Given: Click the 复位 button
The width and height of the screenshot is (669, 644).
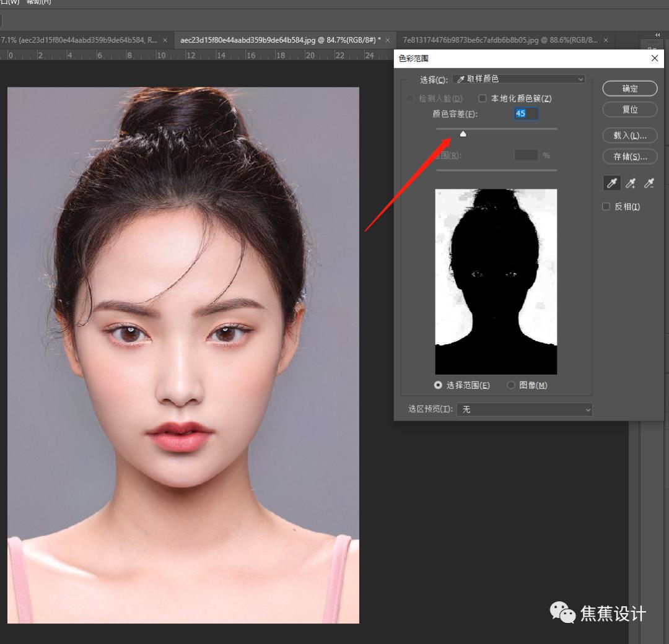Looking at the screenshot, I should point(629,109).
